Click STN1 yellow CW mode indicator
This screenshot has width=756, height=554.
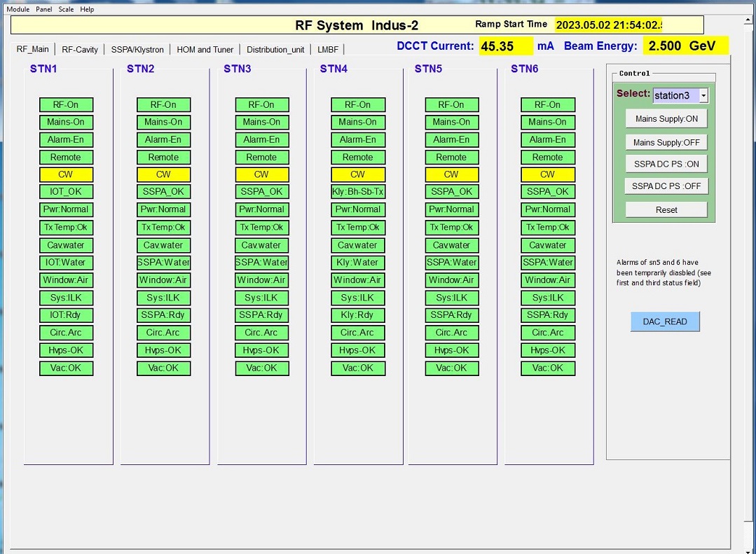coord(66,174)
